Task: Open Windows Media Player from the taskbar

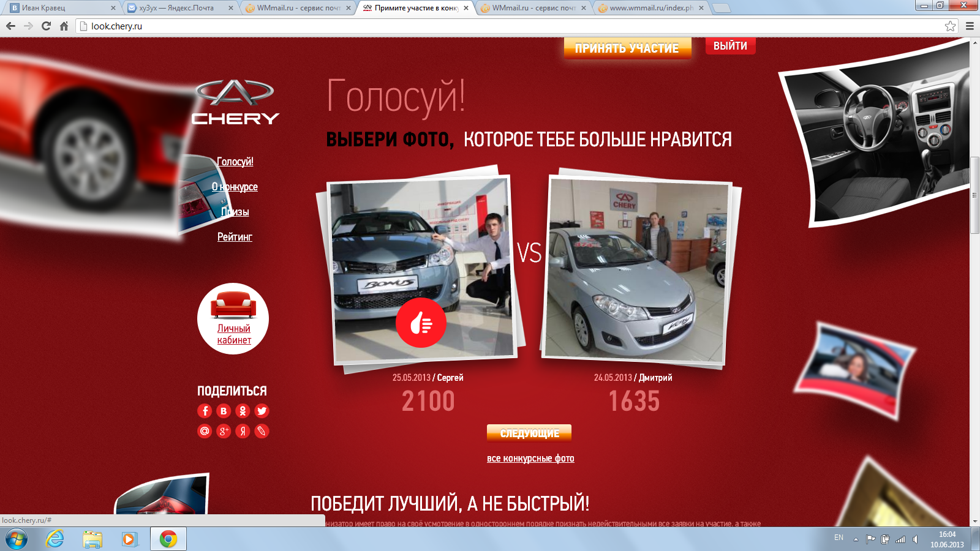Action: (129, 539)
